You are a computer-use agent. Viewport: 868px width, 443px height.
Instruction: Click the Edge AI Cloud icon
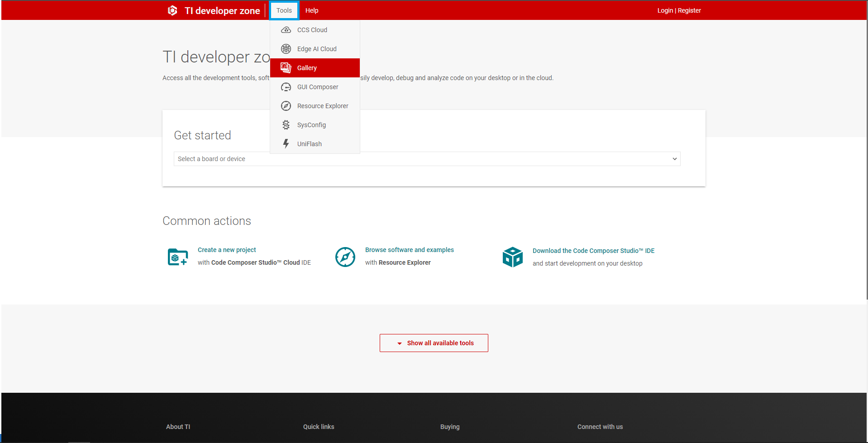point(286,49)
